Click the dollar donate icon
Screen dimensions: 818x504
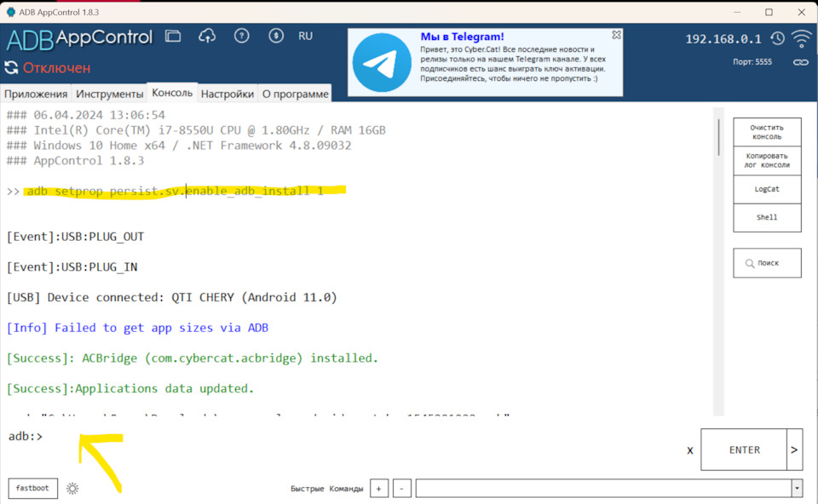(276, 36)
